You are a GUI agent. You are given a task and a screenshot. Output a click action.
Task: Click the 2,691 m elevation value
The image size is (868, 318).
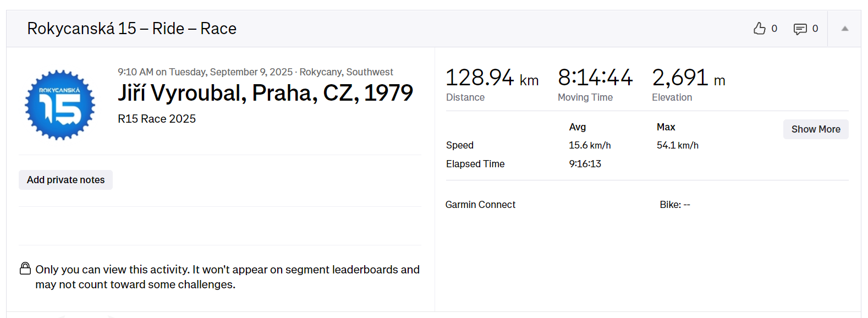point(688,78)
